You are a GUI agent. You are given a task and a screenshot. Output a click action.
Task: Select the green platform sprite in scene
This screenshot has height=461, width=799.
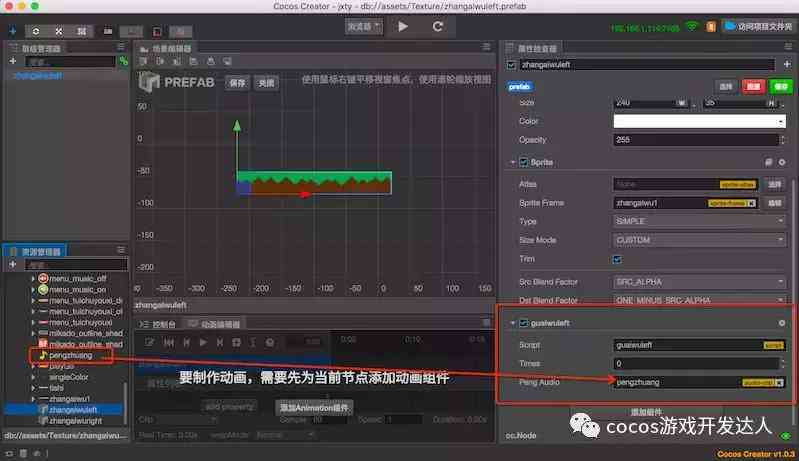click(314, 182)
